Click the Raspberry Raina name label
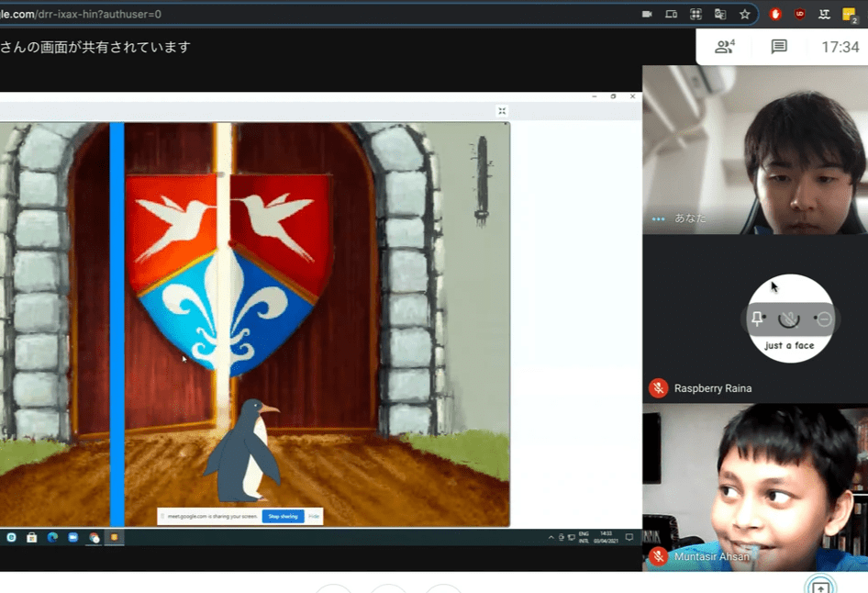 pyautogui.click(x=713, y=388)
